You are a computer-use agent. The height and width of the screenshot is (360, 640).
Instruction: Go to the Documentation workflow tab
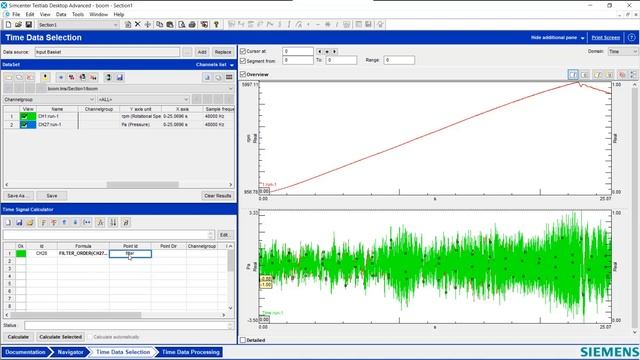[25, 352]
